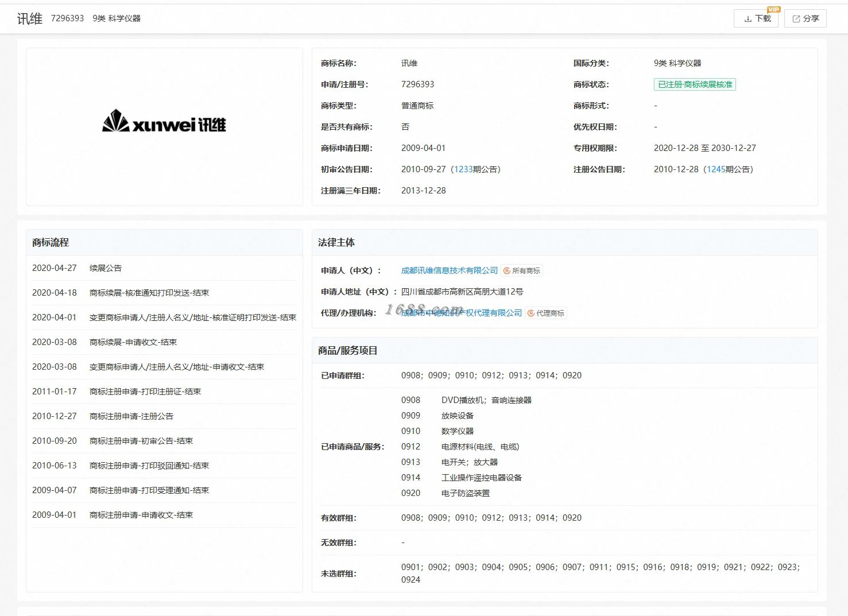Screen dimensions: 848x616
Task: Click the 0912 电源材料(电线、电缆) row
Action: coord(460,447)
